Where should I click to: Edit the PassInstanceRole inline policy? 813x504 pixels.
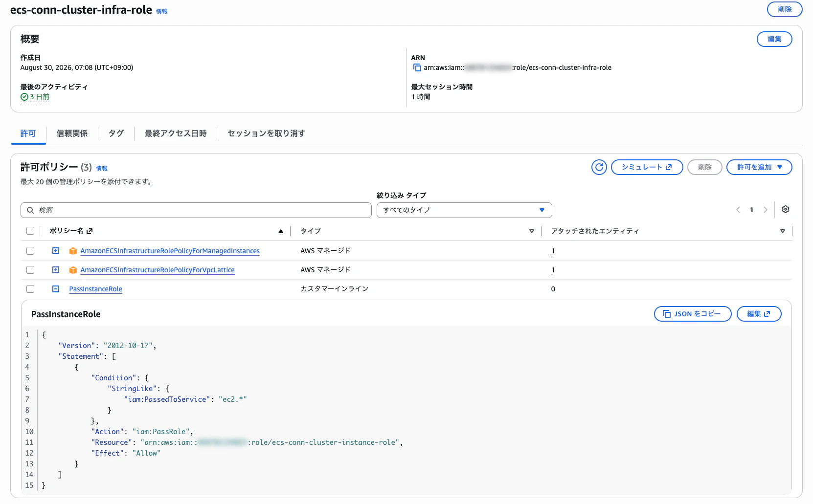pyautogui.click(x=759, y=314)
